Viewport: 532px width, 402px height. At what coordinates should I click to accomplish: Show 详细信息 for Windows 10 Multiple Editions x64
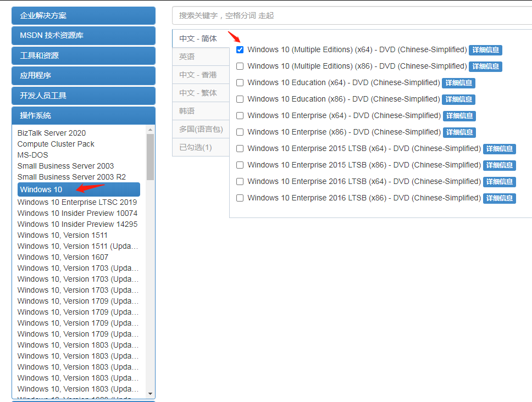pos(485,50)
